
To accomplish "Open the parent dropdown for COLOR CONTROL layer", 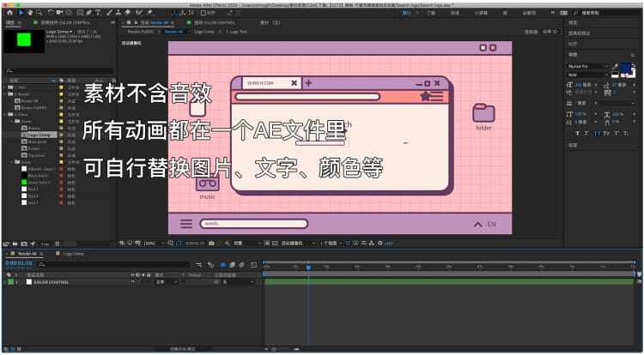I will coord(237,282).
